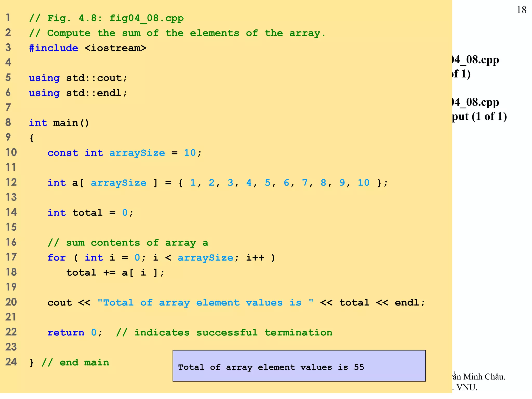Click the comment "// Compute the sum of the elements of the array."
Screen dimensions: 532x399
click(177, 33)
